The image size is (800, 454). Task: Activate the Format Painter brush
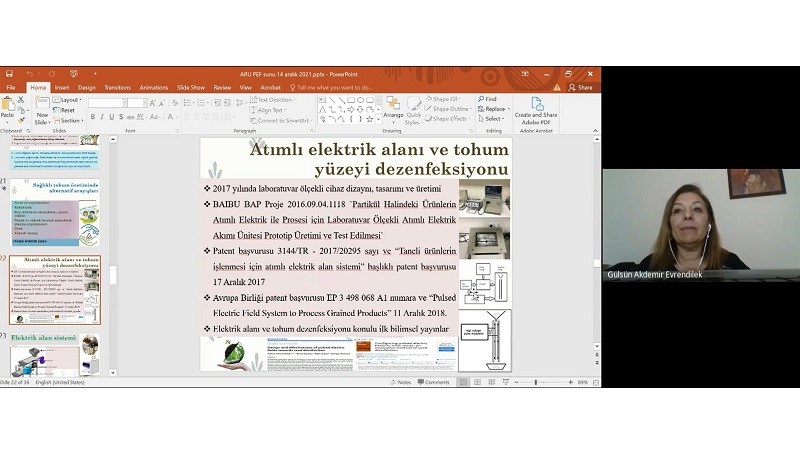tap(21, 120)
